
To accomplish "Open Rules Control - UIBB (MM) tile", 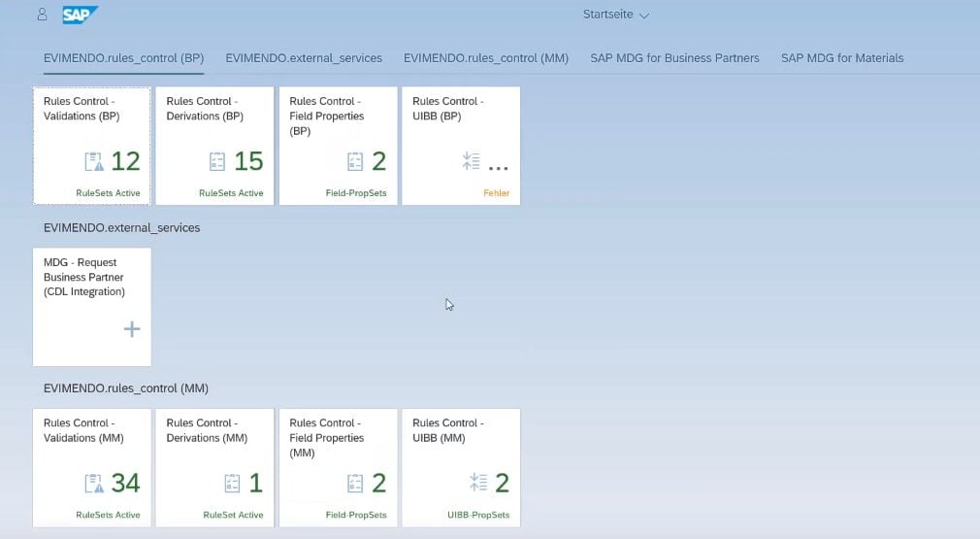I will 461,468.
